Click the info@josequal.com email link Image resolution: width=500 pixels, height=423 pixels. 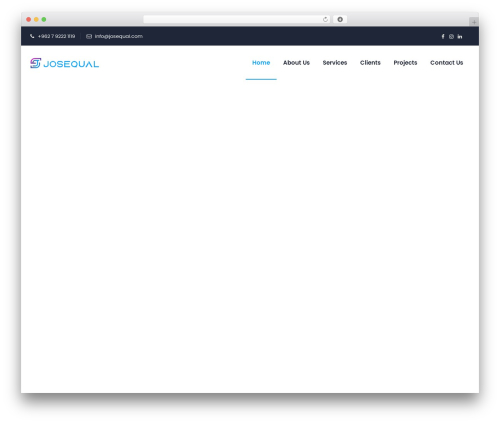[119, 36]
